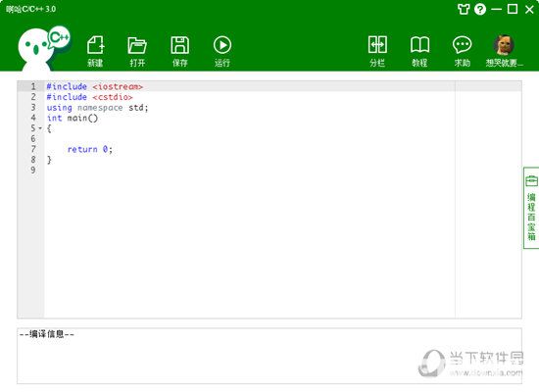Open a file with 打开 icon
The height and width of the screenshot is (392, 539).
[x=137, y=51]
